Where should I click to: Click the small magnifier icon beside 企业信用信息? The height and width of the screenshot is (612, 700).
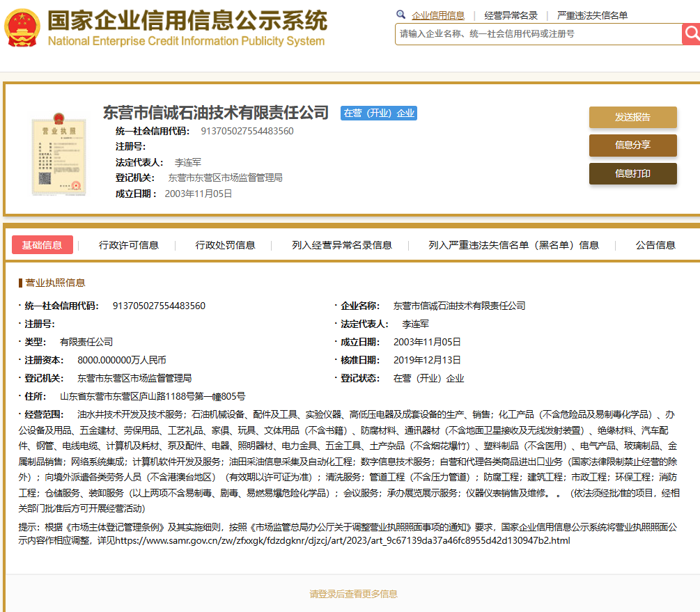[x=400, y=15]
